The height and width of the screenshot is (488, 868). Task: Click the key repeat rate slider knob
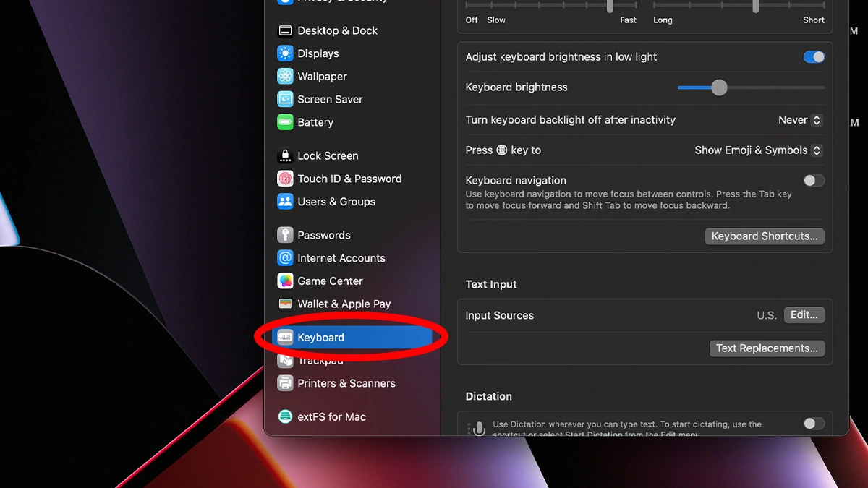click(x=610, y=5)
